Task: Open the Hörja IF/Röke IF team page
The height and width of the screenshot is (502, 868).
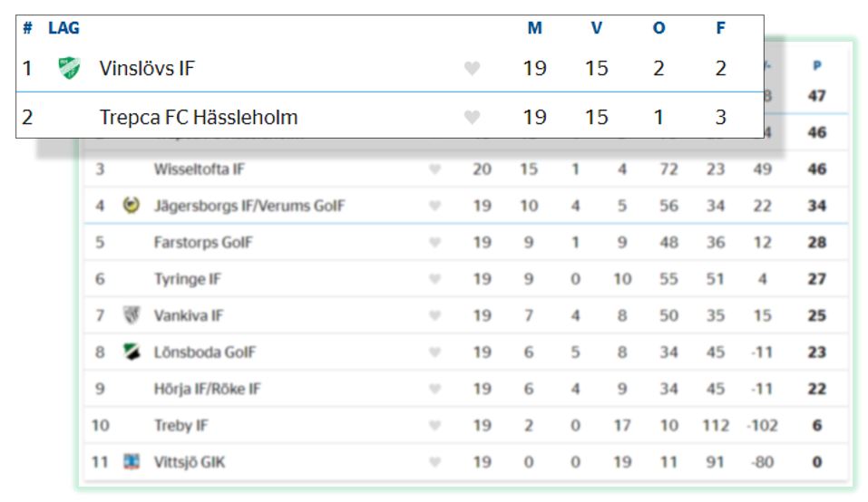Action: point(207,390)
